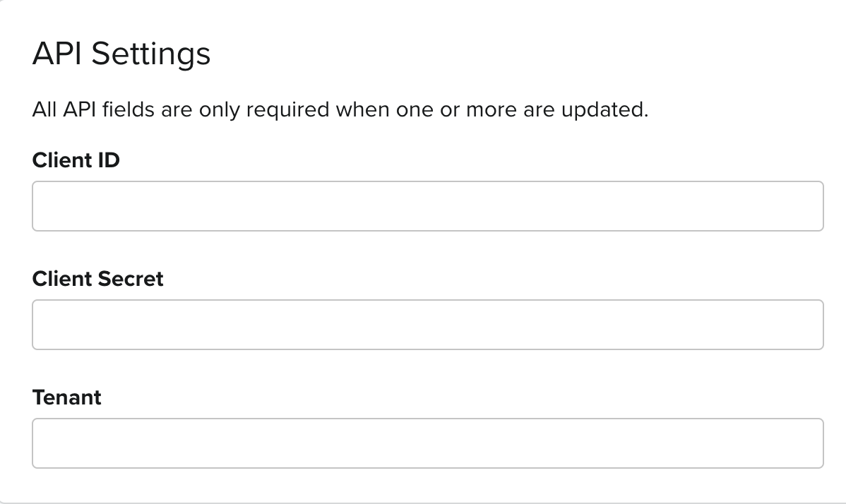The image size is (846, 504).
Task: Select the Tenant input field
Action: pyautogui.click(x=427, y=443)
